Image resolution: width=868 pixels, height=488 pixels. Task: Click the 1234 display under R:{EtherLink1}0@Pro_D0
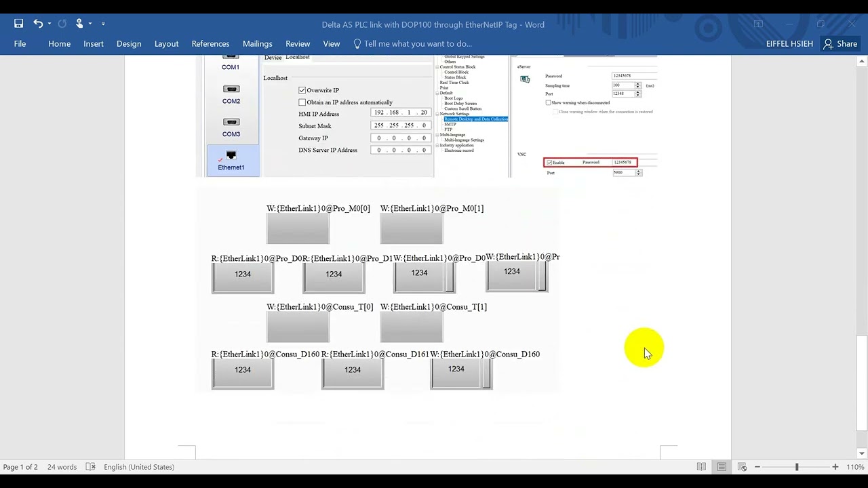pyautogui.click(x=243, y=278)
